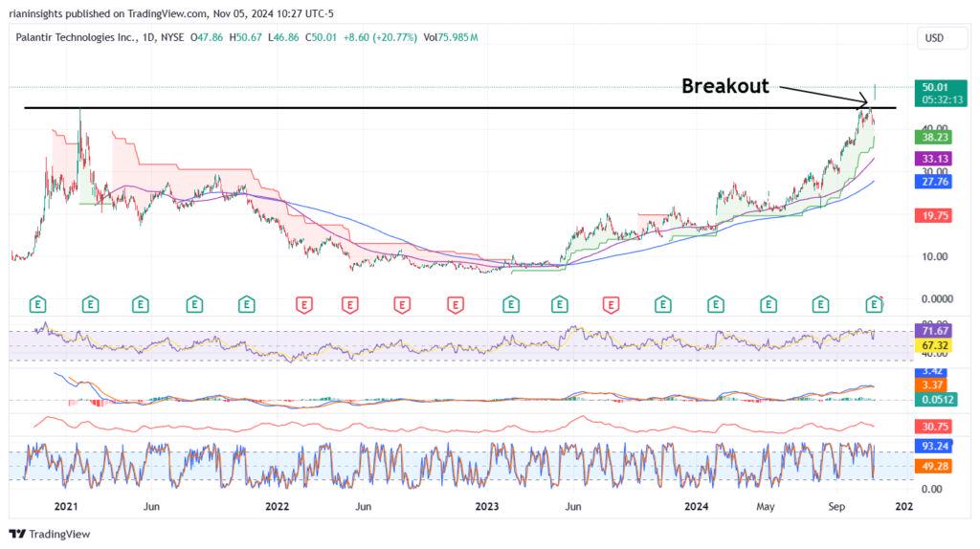Click the Breakout text annotation

pyautogui.click(x=725, y=86)
